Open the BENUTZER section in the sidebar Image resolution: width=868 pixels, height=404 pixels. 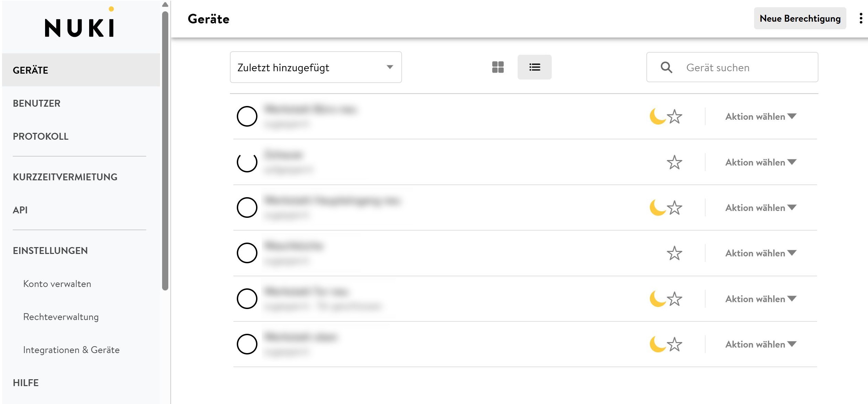pyautogui.click(x=36, y=103)
